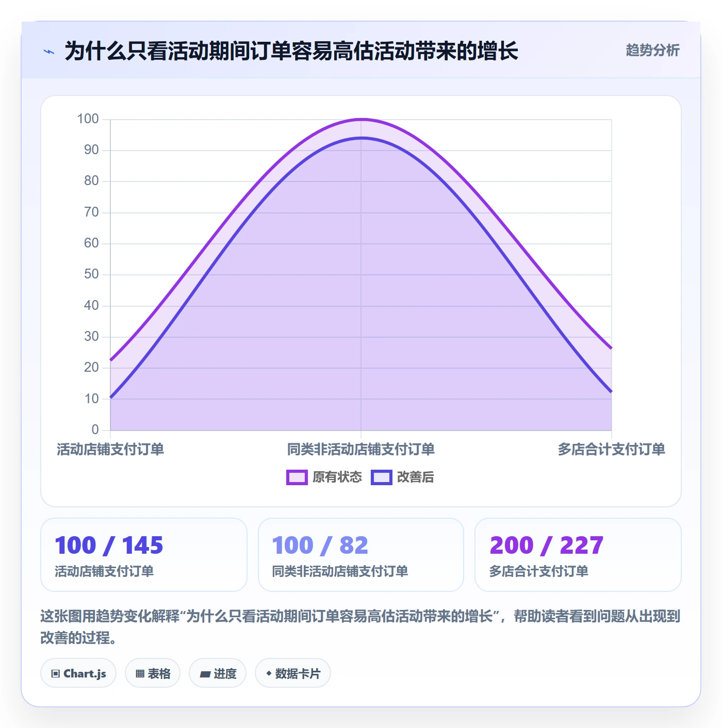Click the lightning bolt icon beside the title

click(x=48, y=52)
